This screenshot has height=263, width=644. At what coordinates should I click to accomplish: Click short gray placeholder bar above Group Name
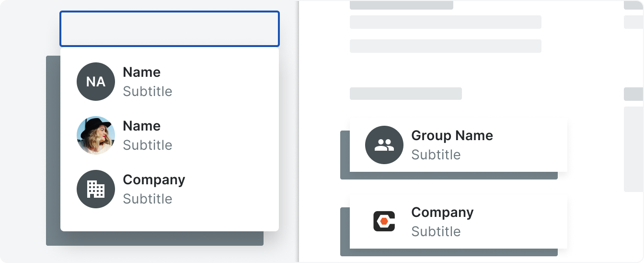click(x=405, y=94)
